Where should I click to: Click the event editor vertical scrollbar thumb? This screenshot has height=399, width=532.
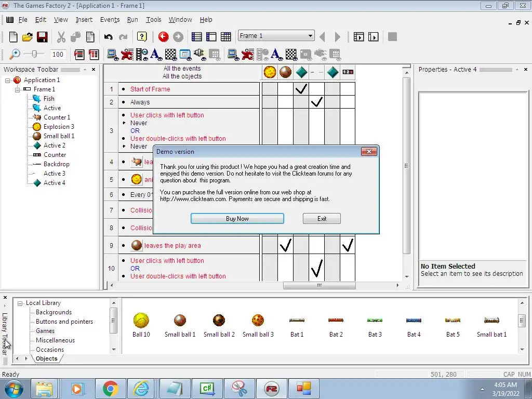point(406,166)
